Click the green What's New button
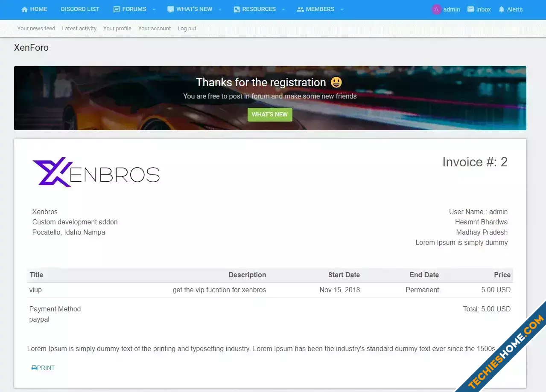 tap(270, 114)
